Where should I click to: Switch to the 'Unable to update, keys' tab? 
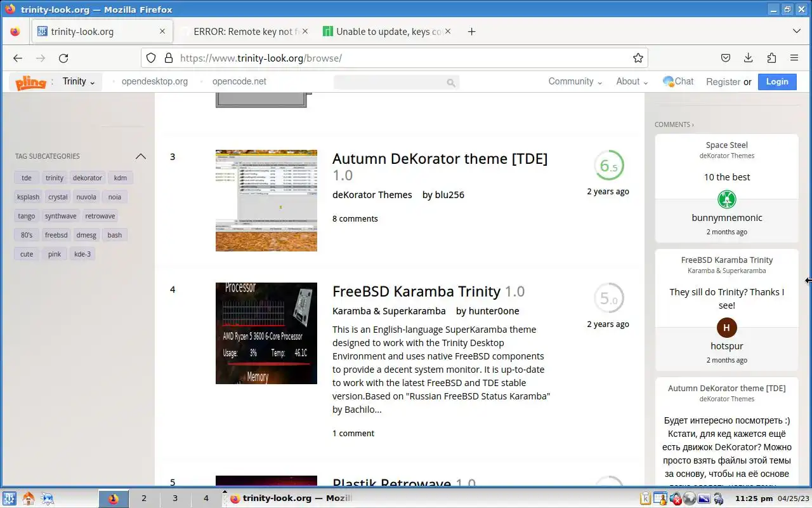click(387, 31)
